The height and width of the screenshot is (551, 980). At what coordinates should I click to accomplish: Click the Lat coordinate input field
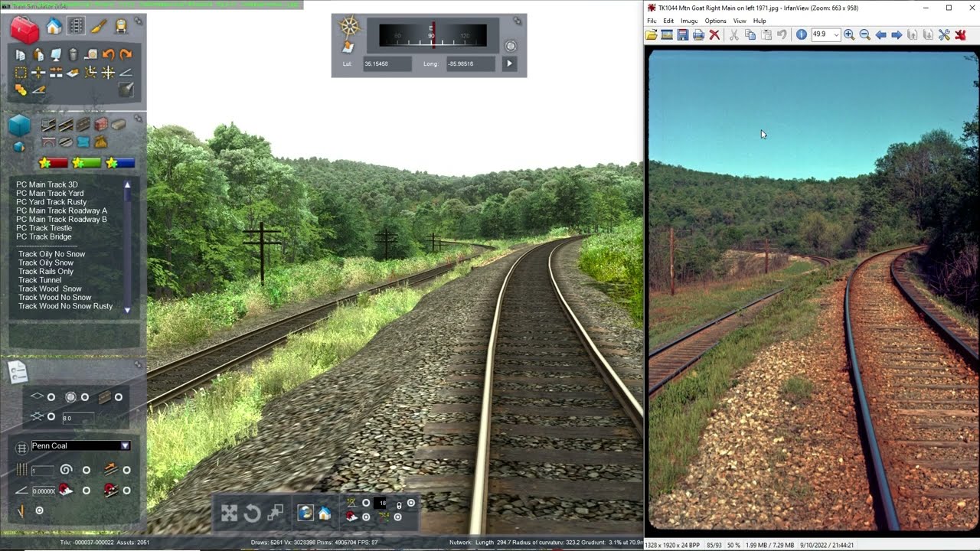coord(387,64)
